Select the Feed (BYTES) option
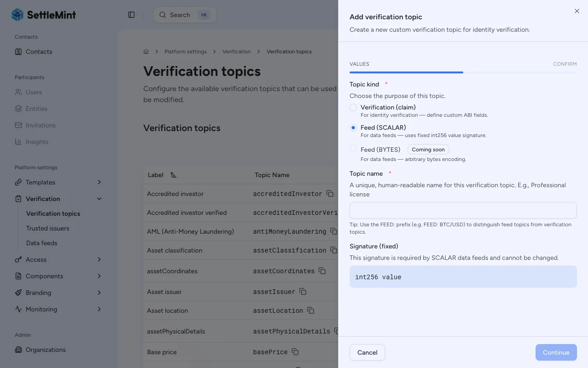Screen dimensions: 588x368 (x=353, y=149)
